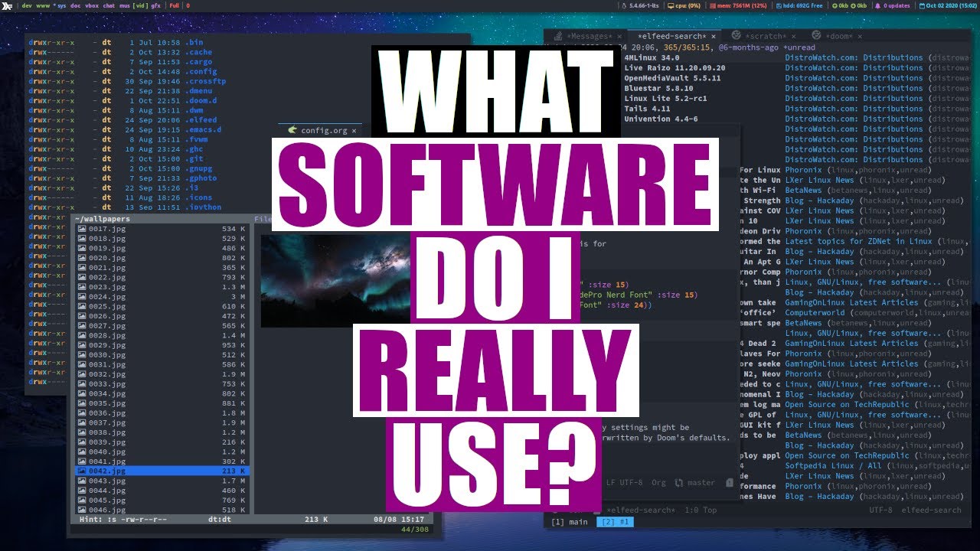Click the 0 updates bell indicator
Image resolution: width=980 pixels, height=551 pixels.
click(x=892, y=5)
